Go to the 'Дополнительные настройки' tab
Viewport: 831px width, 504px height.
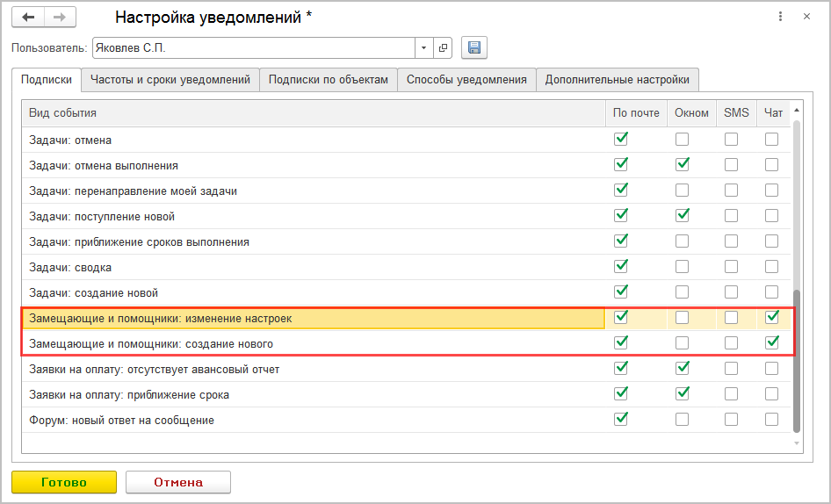(x=617, y=80)
